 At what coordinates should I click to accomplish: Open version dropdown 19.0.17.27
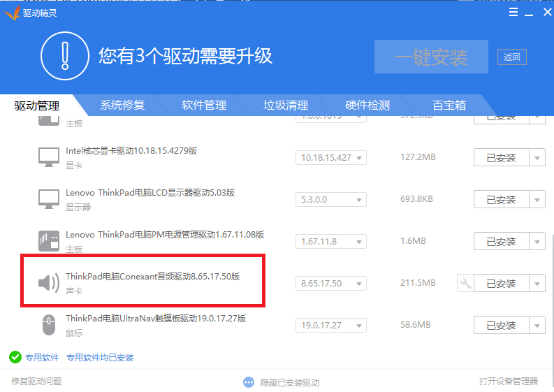click(x=331, y=325)
